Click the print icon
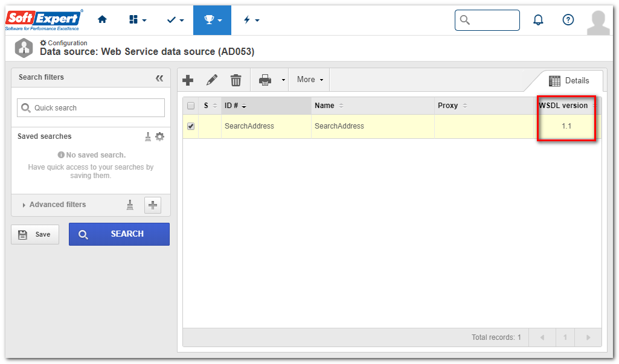This screenshot has width=619, height=364. 265,80
